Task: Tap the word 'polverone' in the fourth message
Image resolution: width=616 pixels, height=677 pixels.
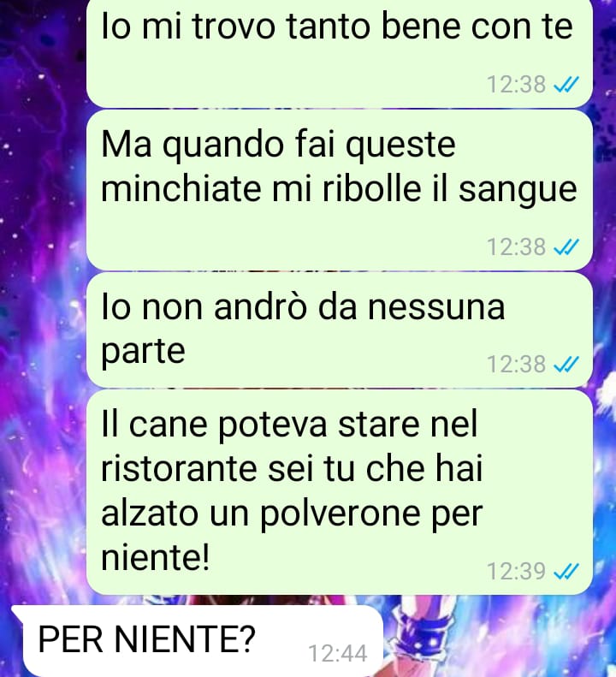Action: pos(341,514)
